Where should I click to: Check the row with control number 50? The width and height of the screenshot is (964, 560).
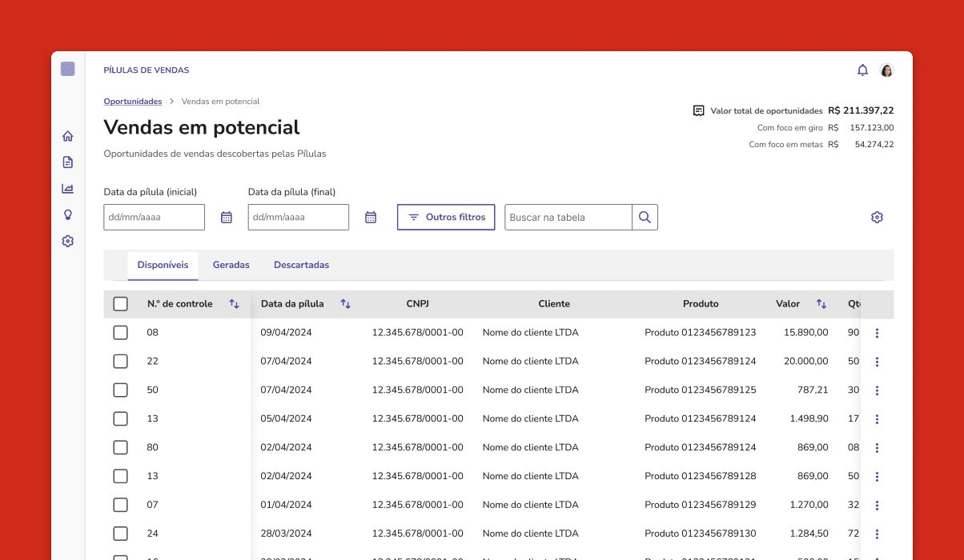(x=120, y=390)
